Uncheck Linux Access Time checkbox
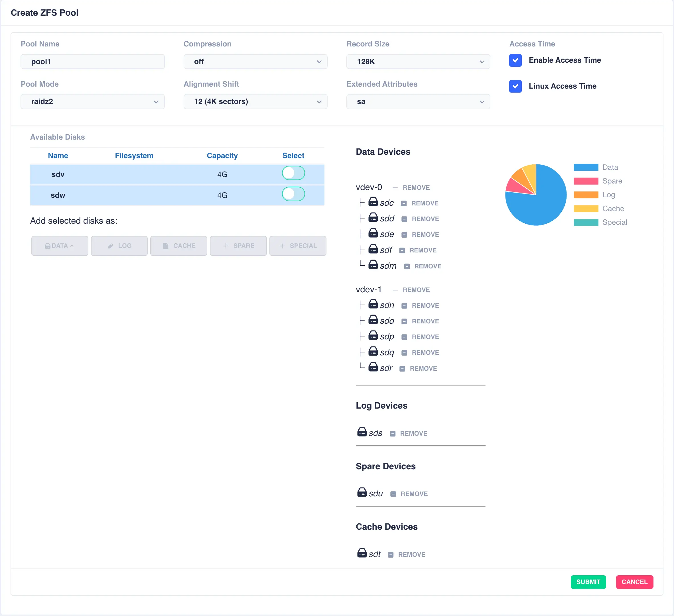Viewport: 674px width, 616px height. coord(515,86)
